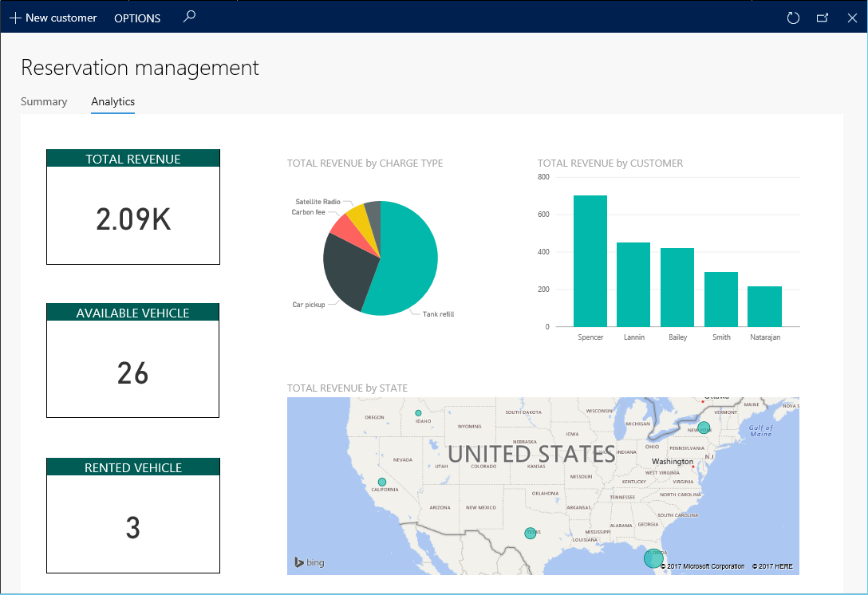Select the Analytics tab
The image size is (868, 595).
(112, 101)
